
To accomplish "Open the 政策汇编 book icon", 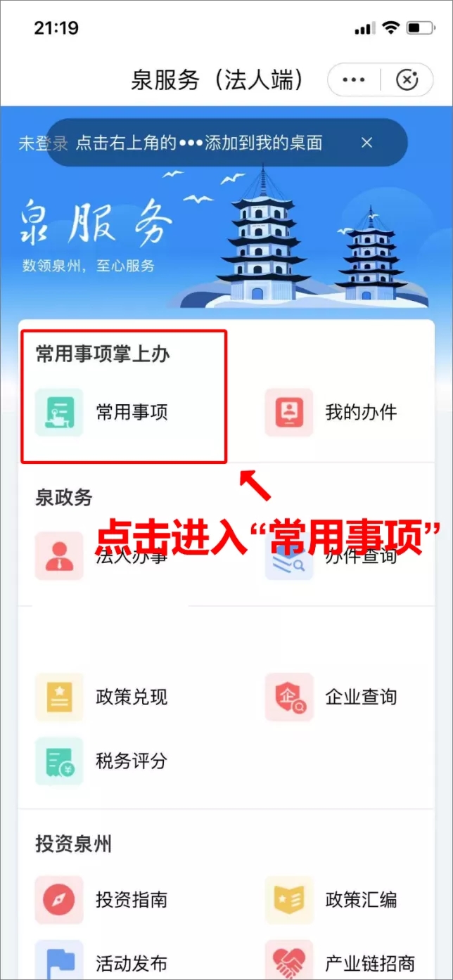I will 289,900.
